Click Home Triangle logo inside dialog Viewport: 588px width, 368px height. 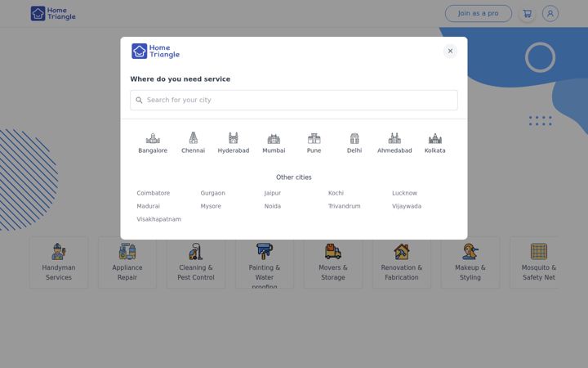point(156,51)
